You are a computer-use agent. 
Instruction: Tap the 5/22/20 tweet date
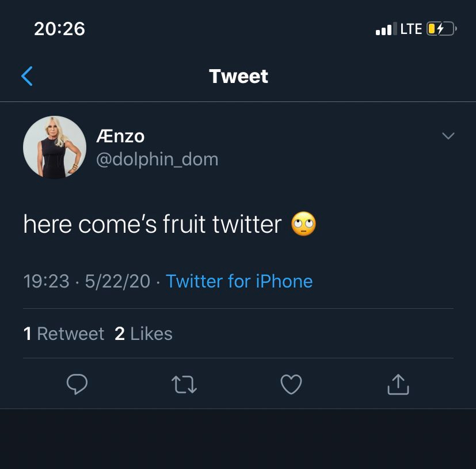coord(117,281)
